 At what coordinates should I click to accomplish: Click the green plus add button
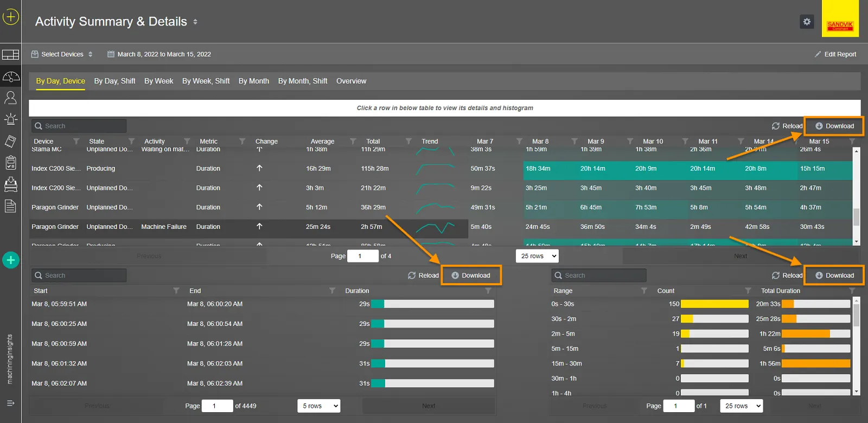pos(10,260)
